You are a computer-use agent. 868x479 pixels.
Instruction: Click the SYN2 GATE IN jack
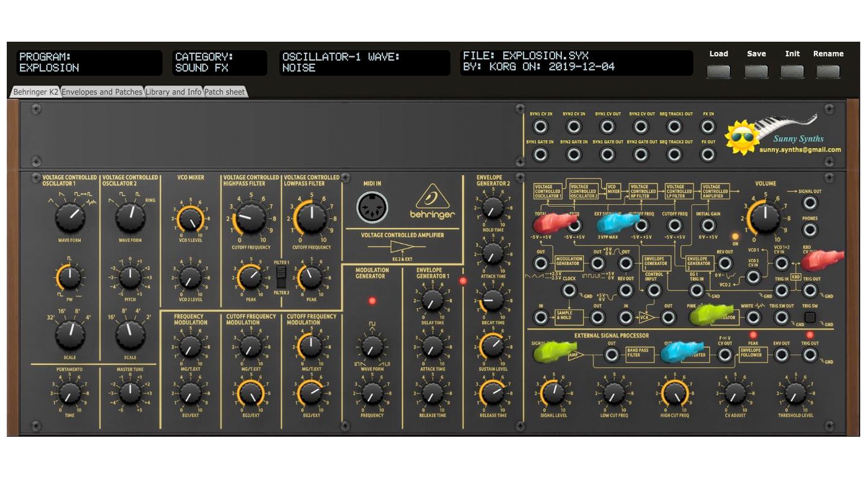click(574, 154)
